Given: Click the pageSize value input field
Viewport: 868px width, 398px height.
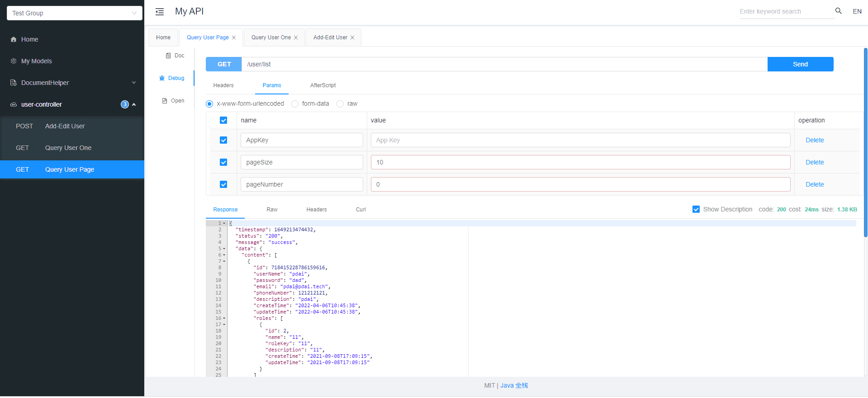Looking at the screenshot, I should (x=580, y=162).
